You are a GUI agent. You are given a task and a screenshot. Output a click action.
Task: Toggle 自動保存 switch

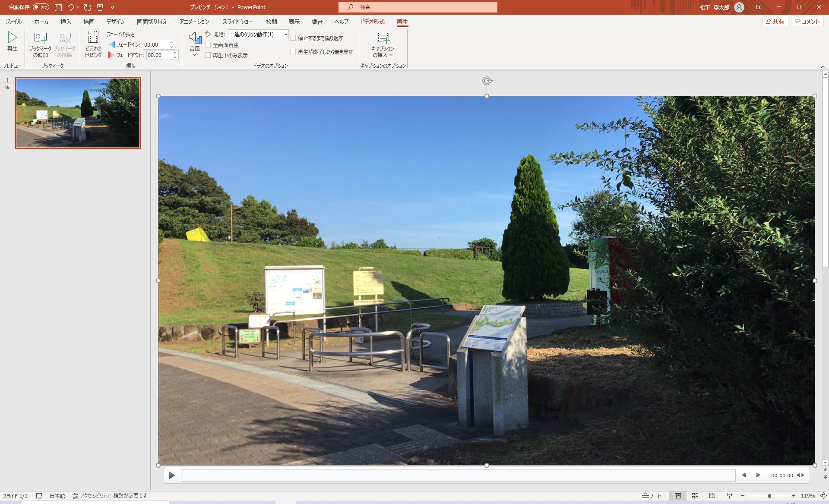41,7
